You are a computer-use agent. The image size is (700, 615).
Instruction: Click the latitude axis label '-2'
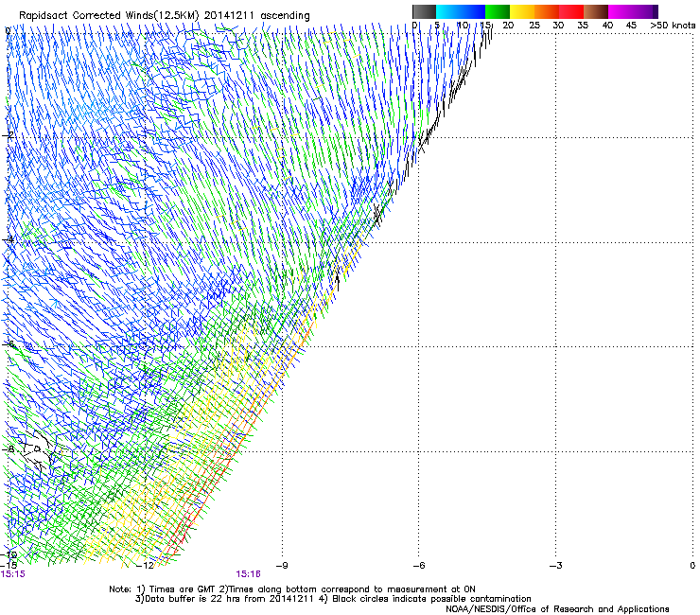pyautogui.click(x=8, y=135)
